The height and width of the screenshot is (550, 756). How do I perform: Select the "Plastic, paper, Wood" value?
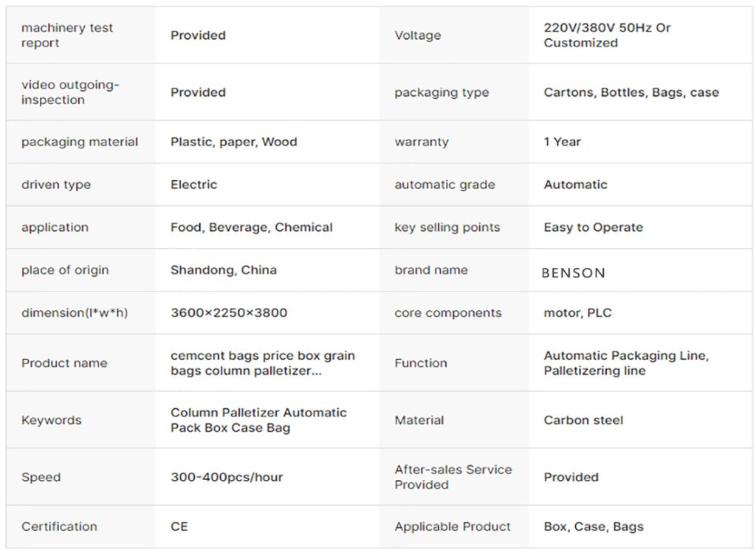tap(233, 142)
